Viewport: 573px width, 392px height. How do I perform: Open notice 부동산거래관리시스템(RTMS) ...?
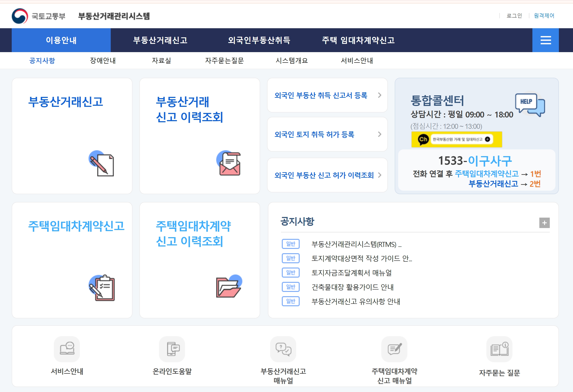pos(357,244)
